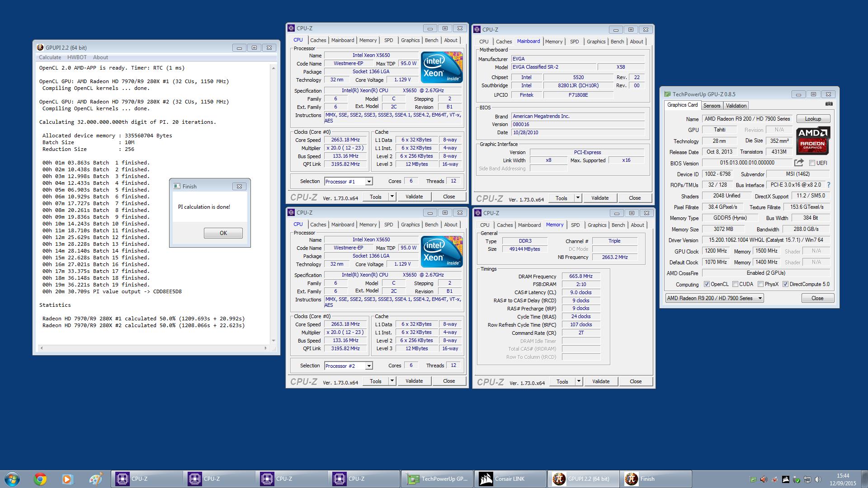Image resolution: width=868 pixels, height=488 pixels.
Task: Click the GPU-Z screenshot camera icon
Action: point(829,104)
